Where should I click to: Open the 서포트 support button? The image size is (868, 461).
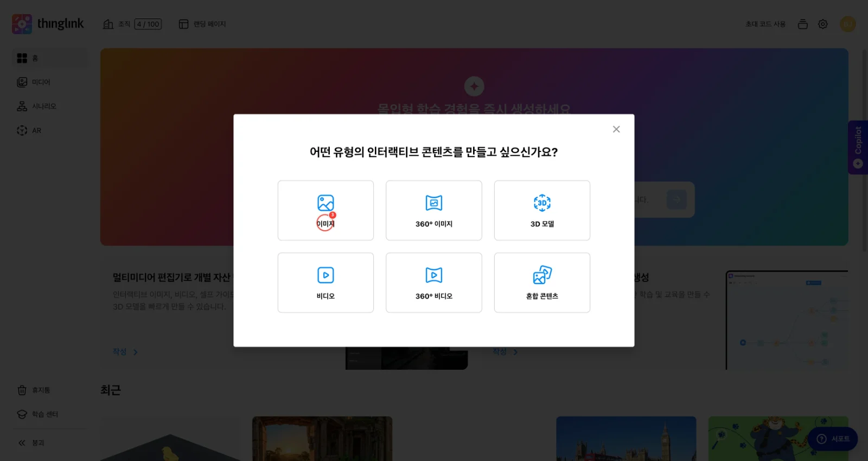tap(833, 439)
